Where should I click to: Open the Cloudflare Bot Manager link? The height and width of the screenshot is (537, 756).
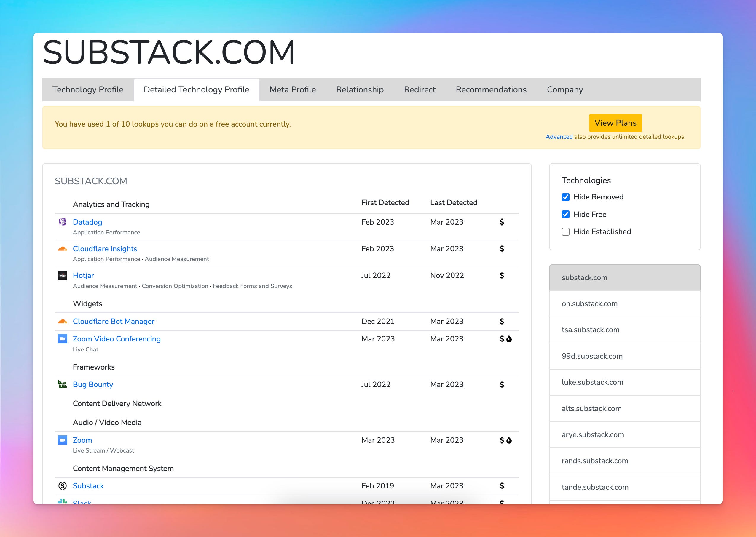[114, 322]
